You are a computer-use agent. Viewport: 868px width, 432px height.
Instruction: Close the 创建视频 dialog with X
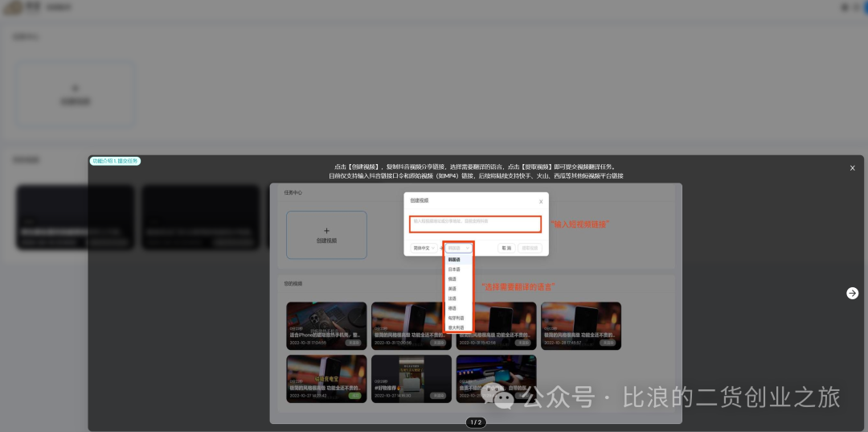[540, 202]
